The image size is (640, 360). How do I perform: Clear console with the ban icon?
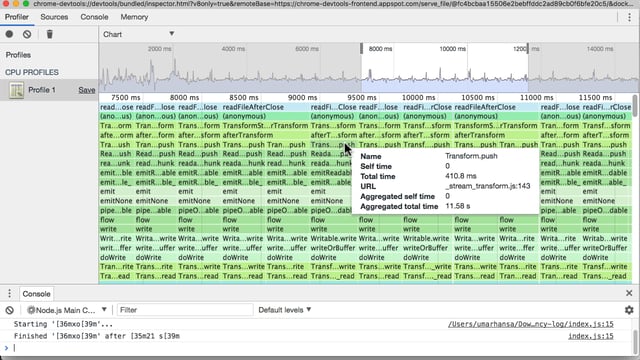point(9,310)
